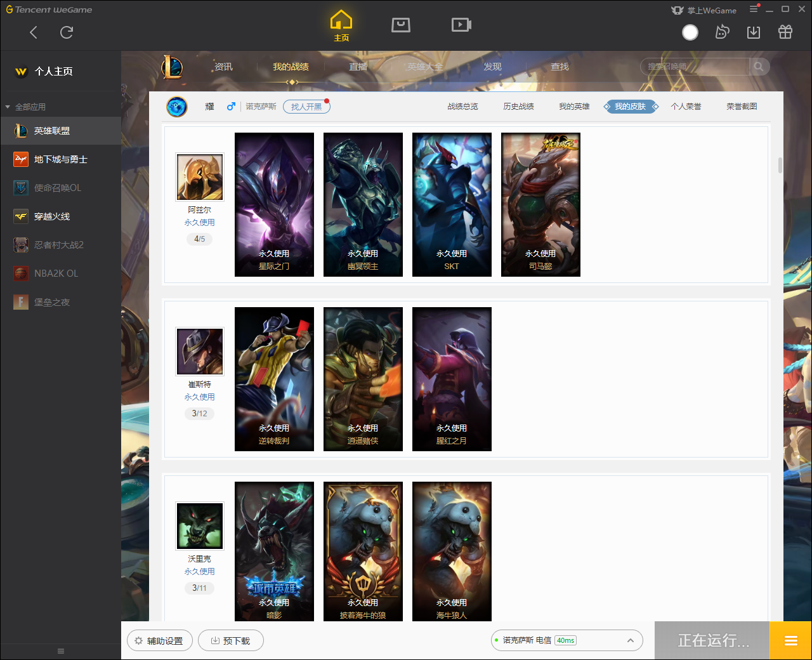Viewport: 812px width, 660px height.
Task: Go back with the back arrow
Action: coord(34,32)
